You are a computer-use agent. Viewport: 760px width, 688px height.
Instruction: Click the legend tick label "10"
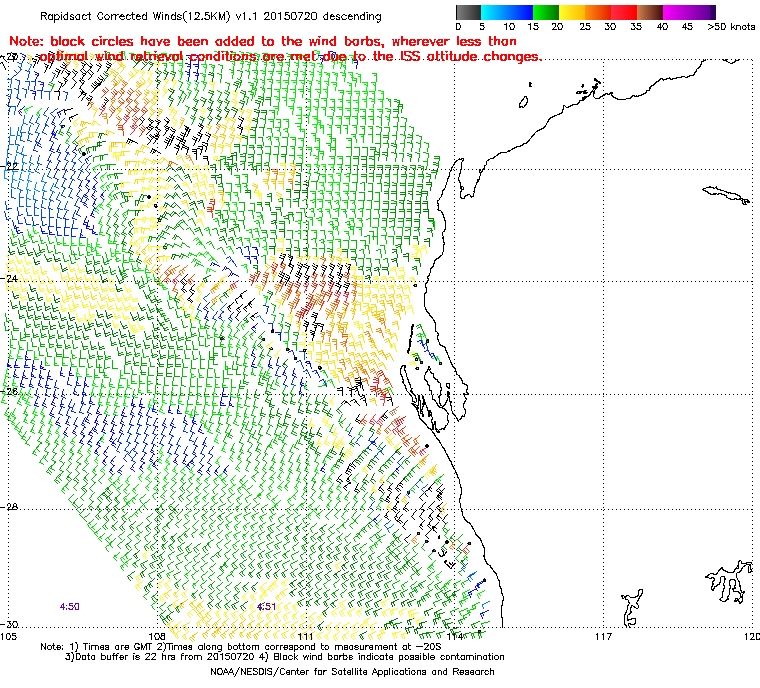click(x=509, y=27)
